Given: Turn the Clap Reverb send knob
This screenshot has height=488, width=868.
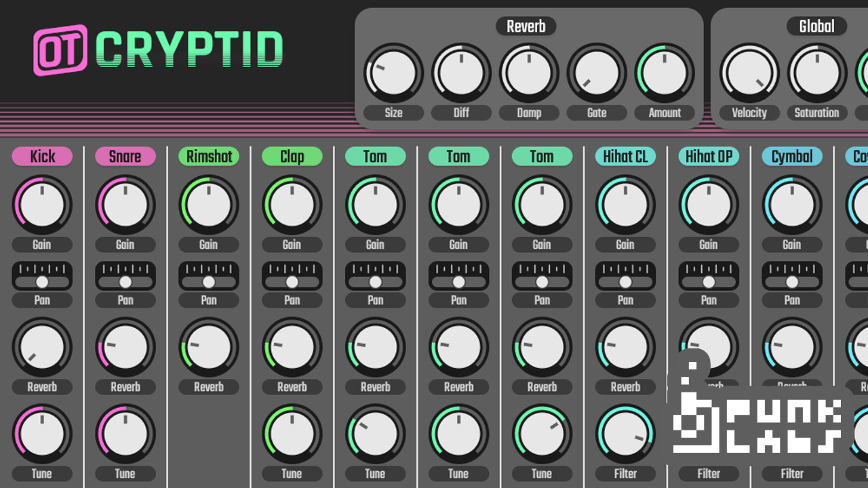Looking at the screenshot, I should point(292,346).
